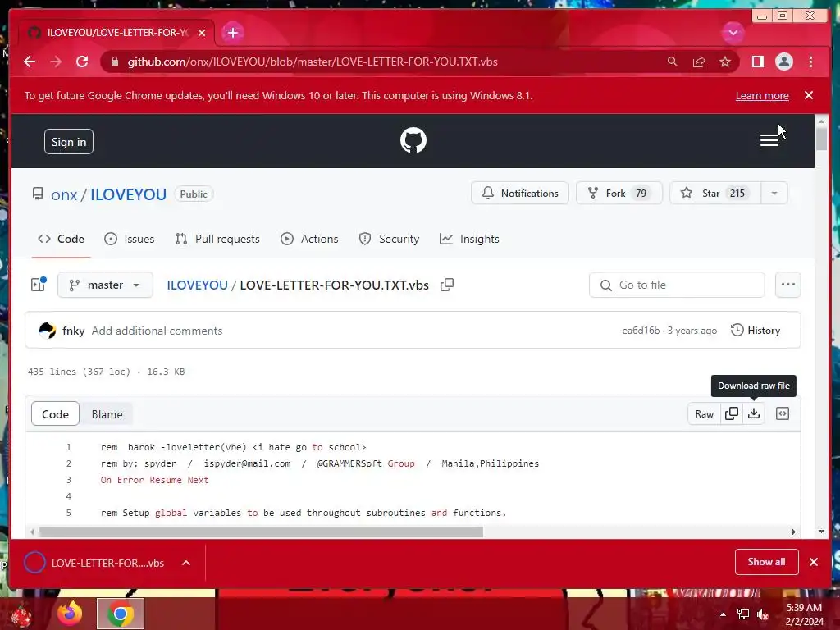
Task: Open the Security tab
Action: pyautogui.click(x=389, y=239)
